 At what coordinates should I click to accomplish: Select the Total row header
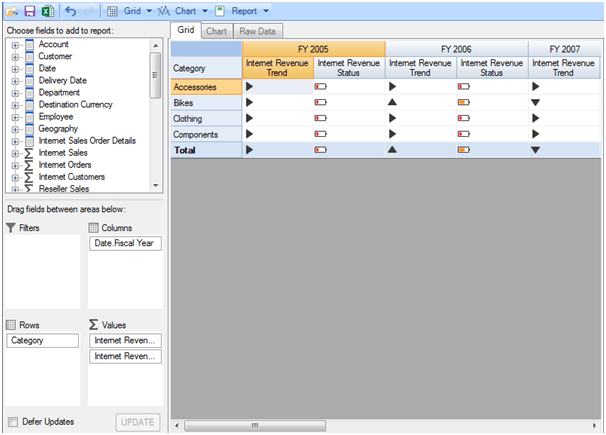[206, 150]
